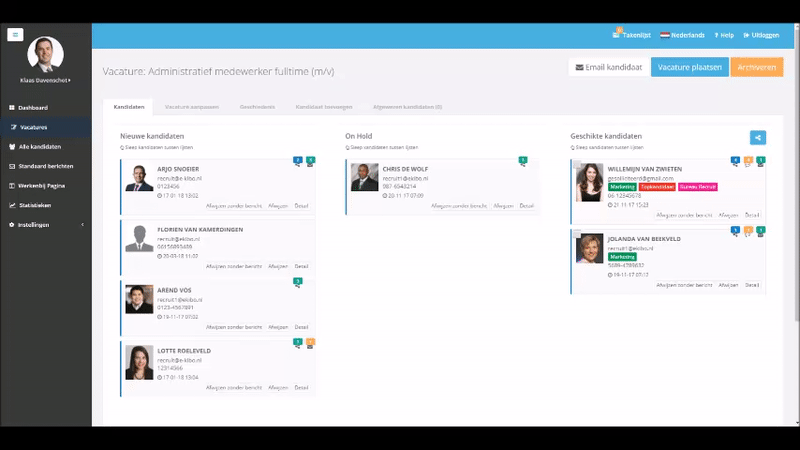The height and width of the screenshot is (450, 800).
Task: Open Lotte Roeleveld's green share counter icon
Action: pyautogui.click(x=297, y=343)
